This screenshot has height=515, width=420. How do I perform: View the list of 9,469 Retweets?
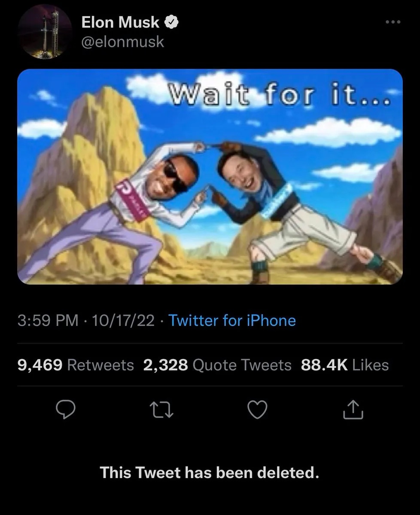point(76,365)
